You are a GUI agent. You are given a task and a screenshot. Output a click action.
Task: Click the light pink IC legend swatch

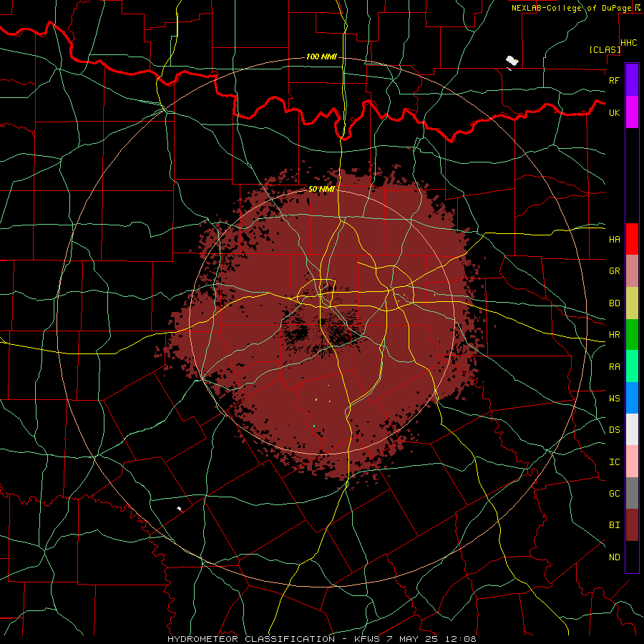(632, 462)
